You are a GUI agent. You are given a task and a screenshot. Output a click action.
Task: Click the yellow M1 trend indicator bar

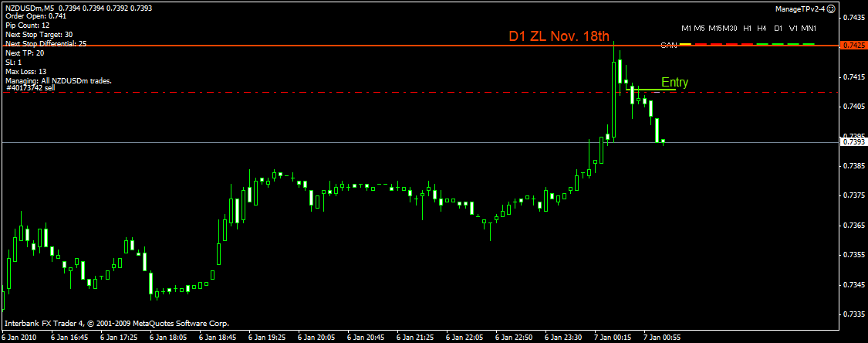pos(685,44)
